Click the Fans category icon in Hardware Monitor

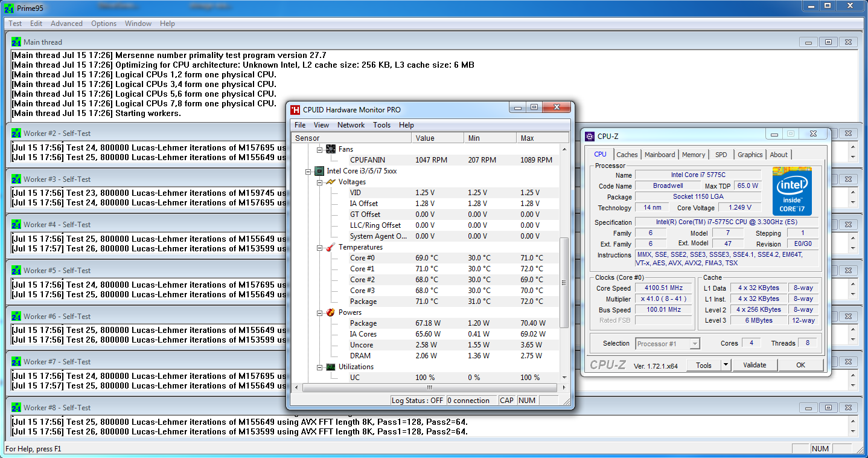point(331,149)
